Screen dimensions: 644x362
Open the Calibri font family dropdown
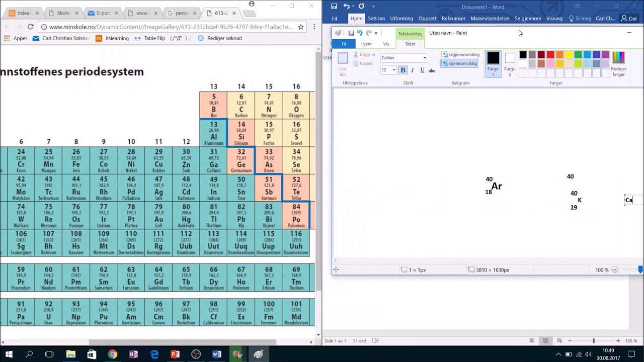click(x=425, y=58)
